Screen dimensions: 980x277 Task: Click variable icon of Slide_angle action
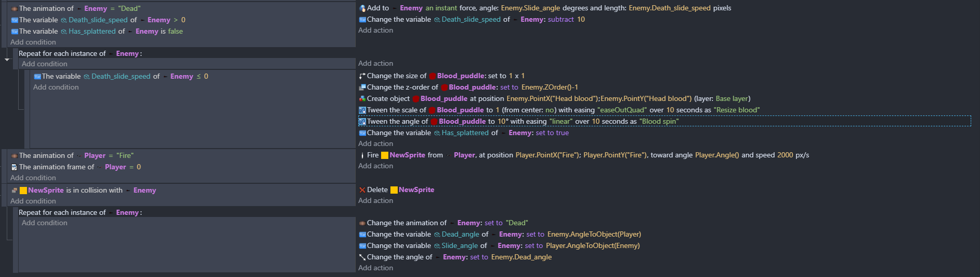tap(362, 246)
